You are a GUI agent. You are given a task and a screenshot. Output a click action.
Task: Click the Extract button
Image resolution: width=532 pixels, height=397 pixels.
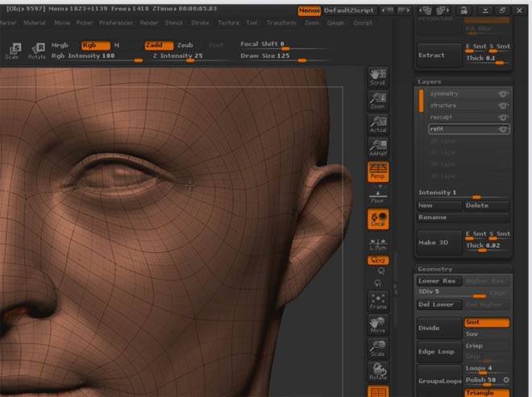pos(439,55)
